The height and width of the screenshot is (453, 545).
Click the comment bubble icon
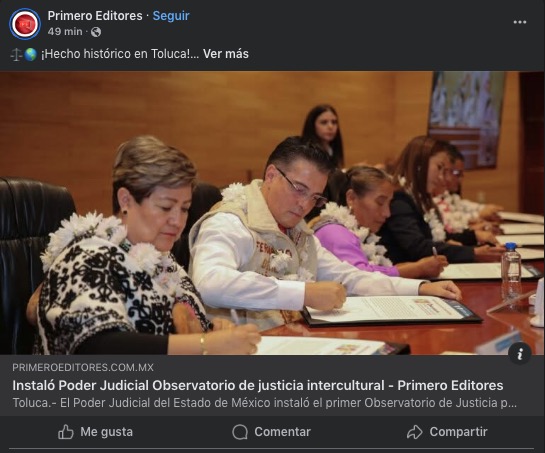tap(240, 432)
